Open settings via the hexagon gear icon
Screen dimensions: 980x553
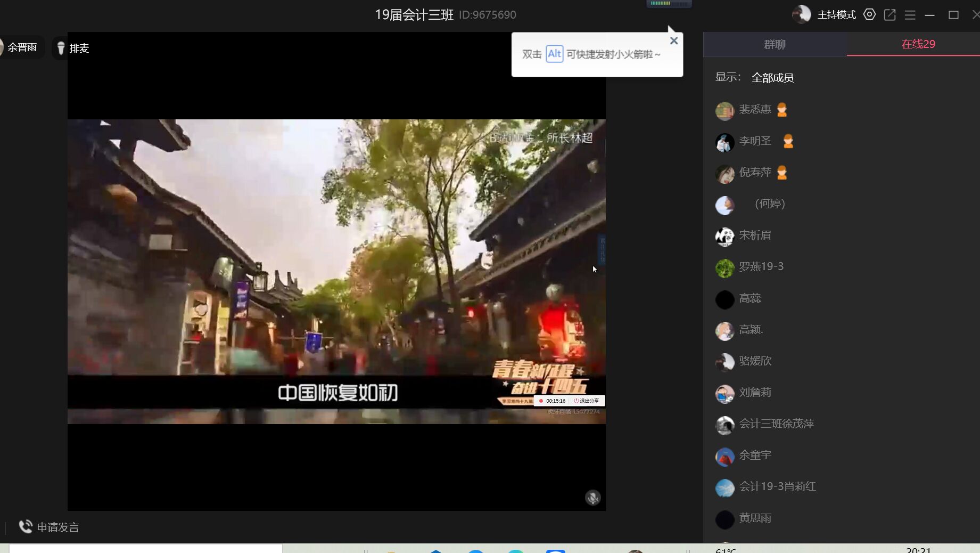(869, 15)
